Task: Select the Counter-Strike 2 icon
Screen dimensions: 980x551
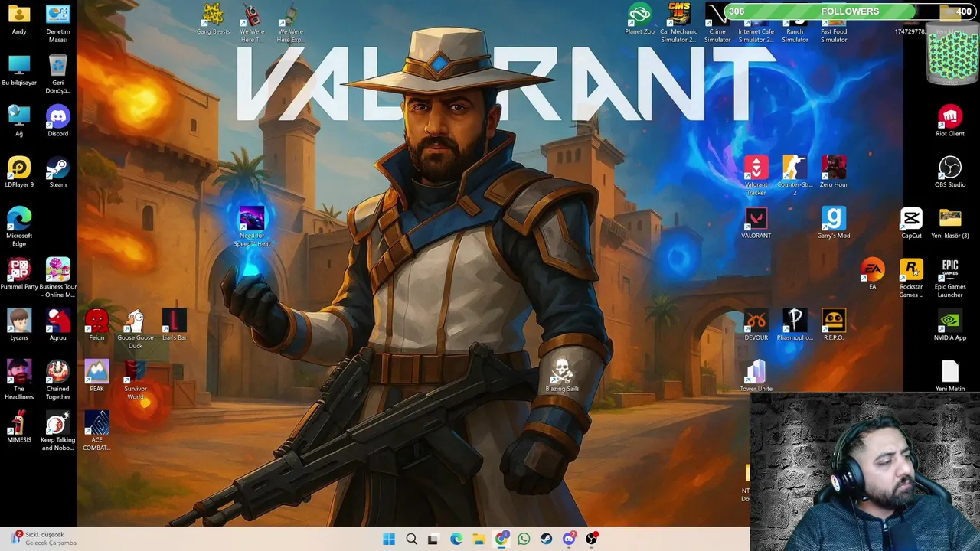Action: 795,177
